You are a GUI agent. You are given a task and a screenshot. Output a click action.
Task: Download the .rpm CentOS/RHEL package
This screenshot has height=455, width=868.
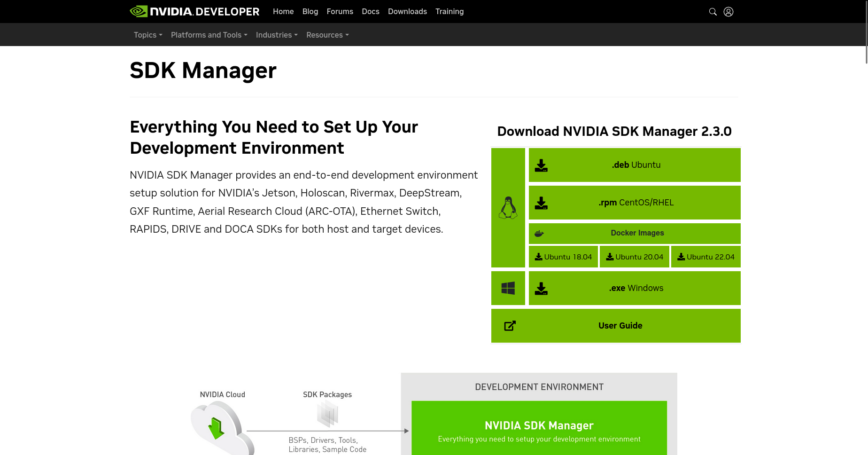[635, 203]
